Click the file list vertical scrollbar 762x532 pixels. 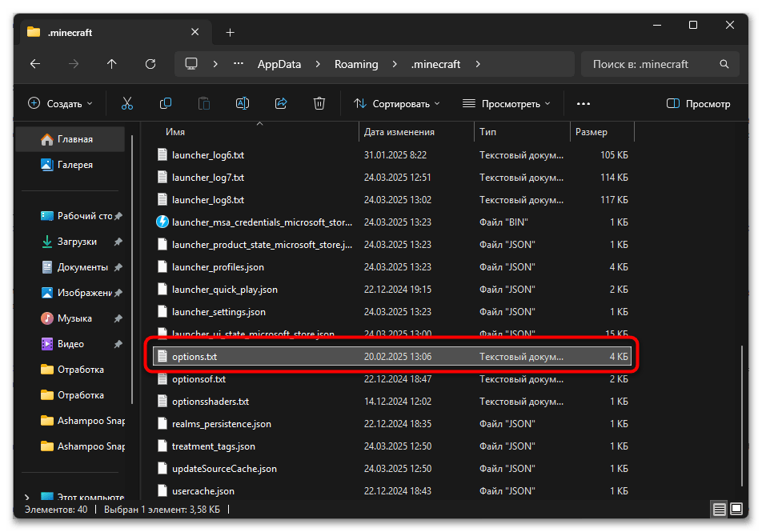741,415
